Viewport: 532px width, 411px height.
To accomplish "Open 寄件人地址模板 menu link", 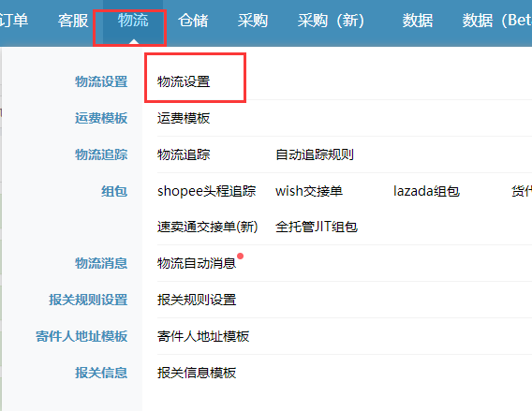I will click(203, 336).
